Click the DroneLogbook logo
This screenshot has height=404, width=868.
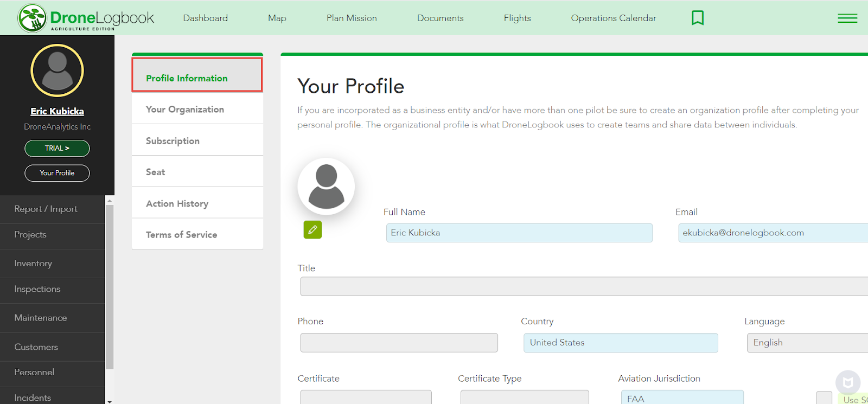pyautogui.click(x=86, y=18)
